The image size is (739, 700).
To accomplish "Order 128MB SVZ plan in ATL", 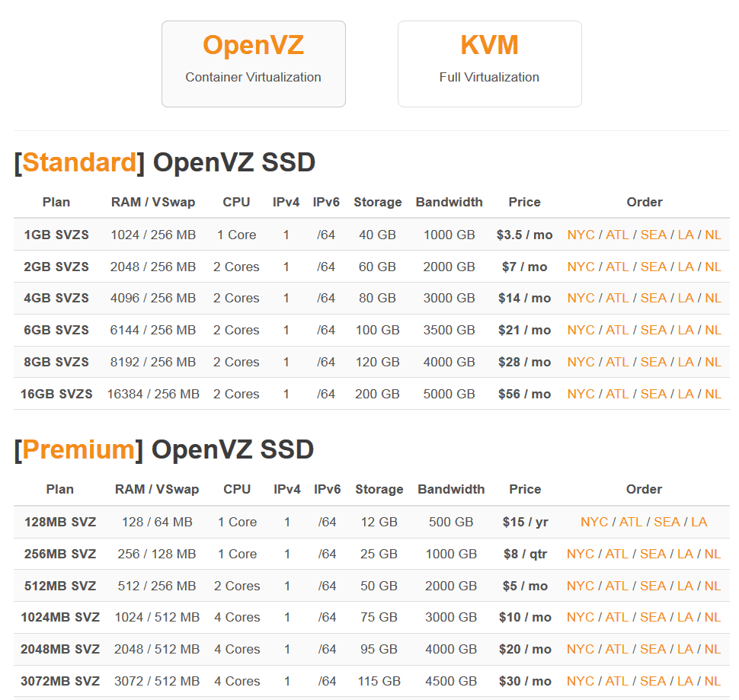I will pos(631,522).
